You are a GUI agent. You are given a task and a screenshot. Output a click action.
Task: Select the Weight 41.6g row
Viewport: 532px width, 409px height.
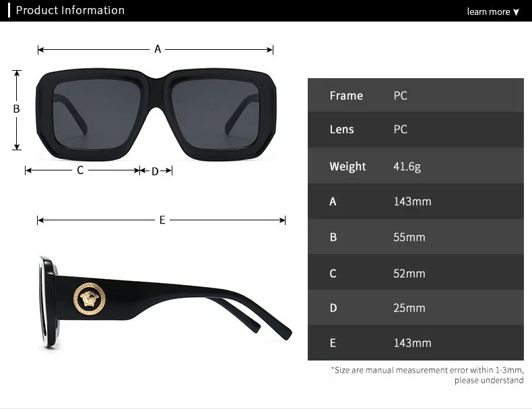point(415,166)
